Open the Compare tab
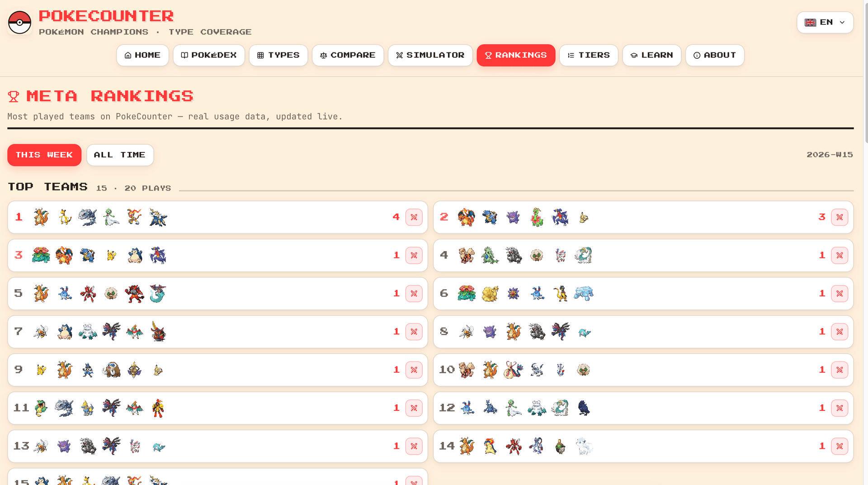 (348, 55)
